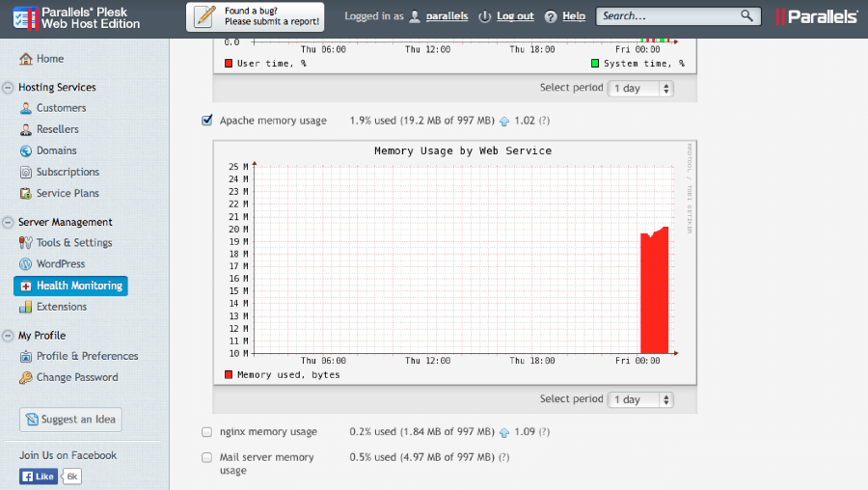Open Subscriptions in the sidebar
The image size is (868, 490).
(68, 173)
